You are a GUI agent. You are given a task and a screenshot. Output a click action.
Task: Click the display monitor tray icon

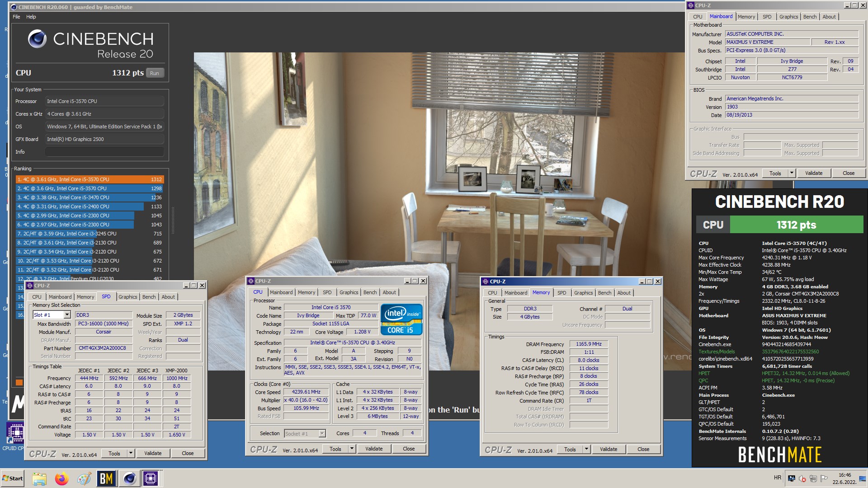point(792,479)
